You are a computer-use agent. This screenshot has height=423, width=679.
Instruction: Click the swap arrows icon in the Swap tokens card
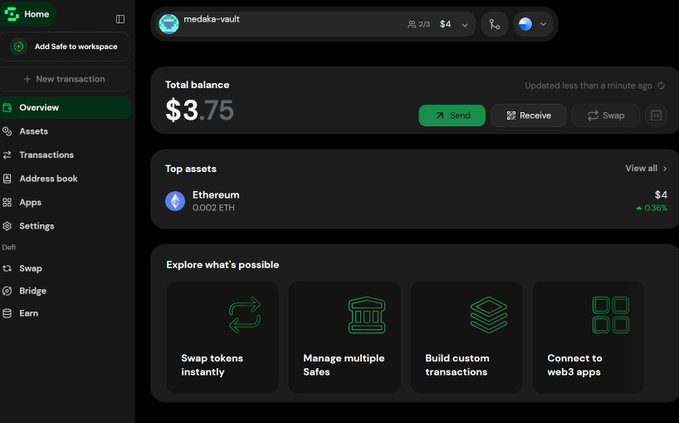coord(245,315)
